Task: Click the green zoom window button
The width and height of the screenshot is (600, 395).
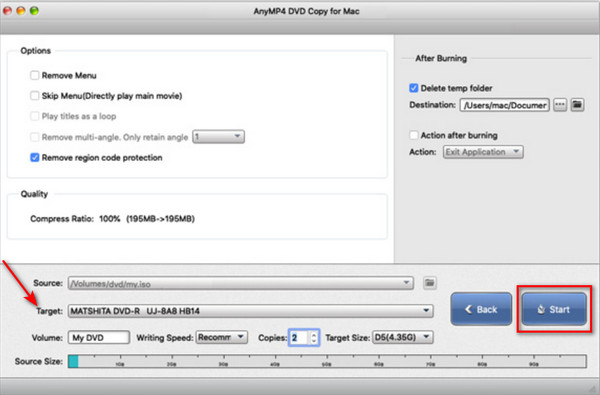Action: coord(34,11)
